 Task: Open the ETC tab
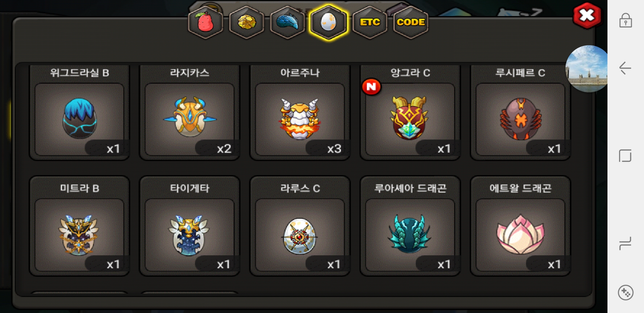(370, 22)
